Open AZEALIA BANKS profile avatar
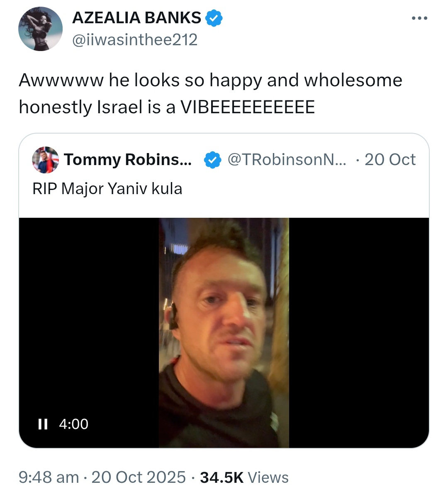The width and height of the screenshot is (448, 499). coord(40,29)
